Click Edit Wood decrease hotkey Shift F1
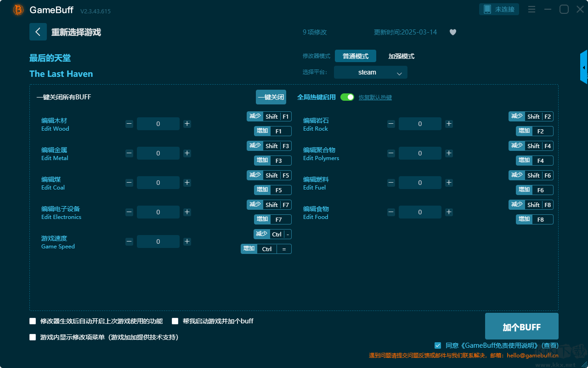The height and width of the screenshot is (368, 588). [x=269, y=116]
